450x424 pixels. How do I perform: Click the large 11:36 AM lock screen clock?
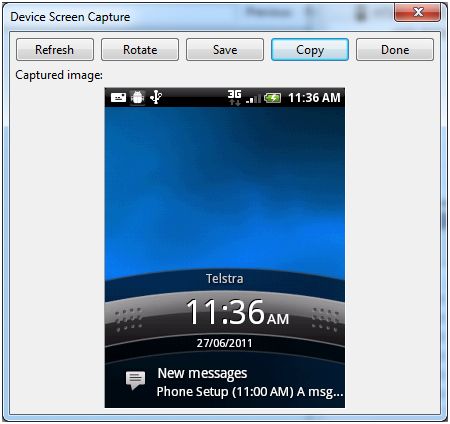[x=237, y=312]
